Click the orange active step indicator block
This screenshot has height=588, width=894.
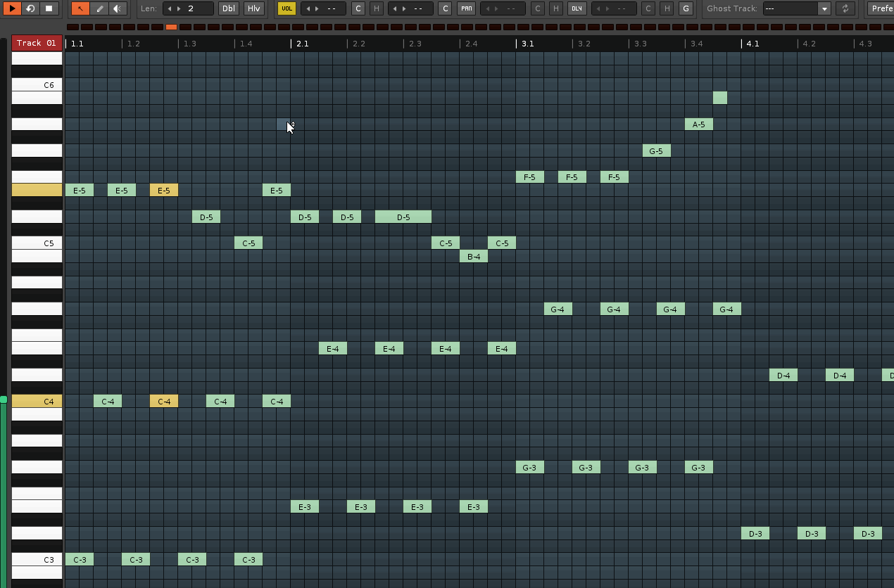click(x=171, y=27)
